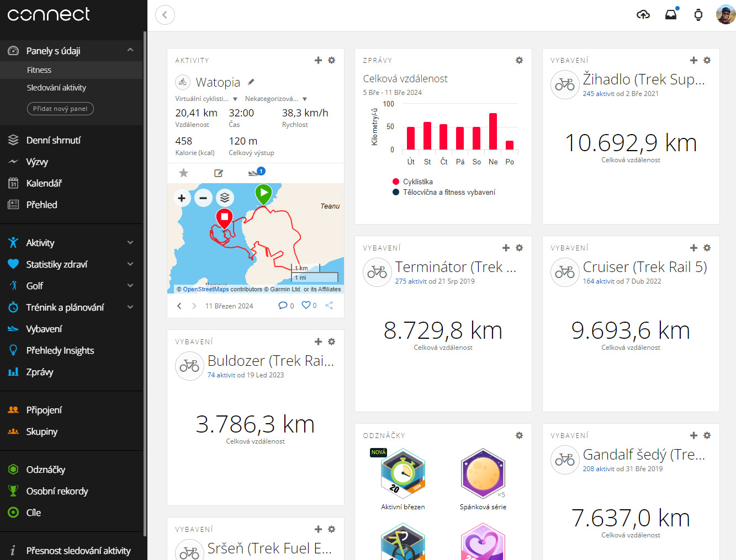Click the Přidat nový panel button
The height and width of the screenshot is (560, 736).
[x=60, y=109]
